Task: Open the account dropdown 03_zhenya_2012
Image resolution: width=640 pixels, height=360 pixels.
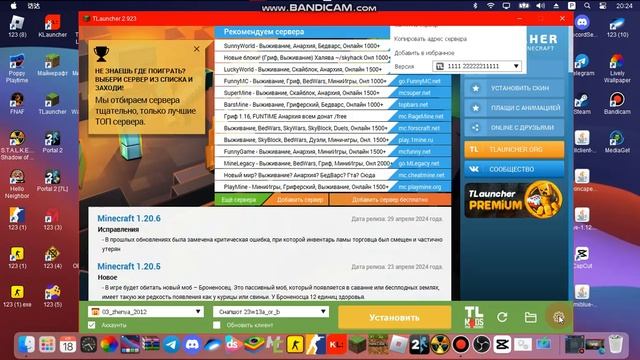Action: (146, 312)
